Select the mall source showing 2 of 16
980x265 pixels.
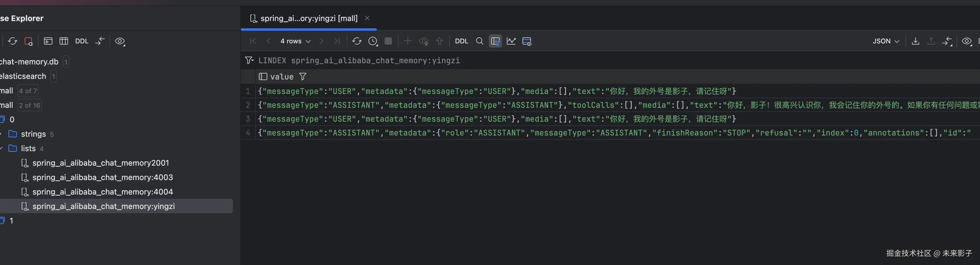point(6,105)
